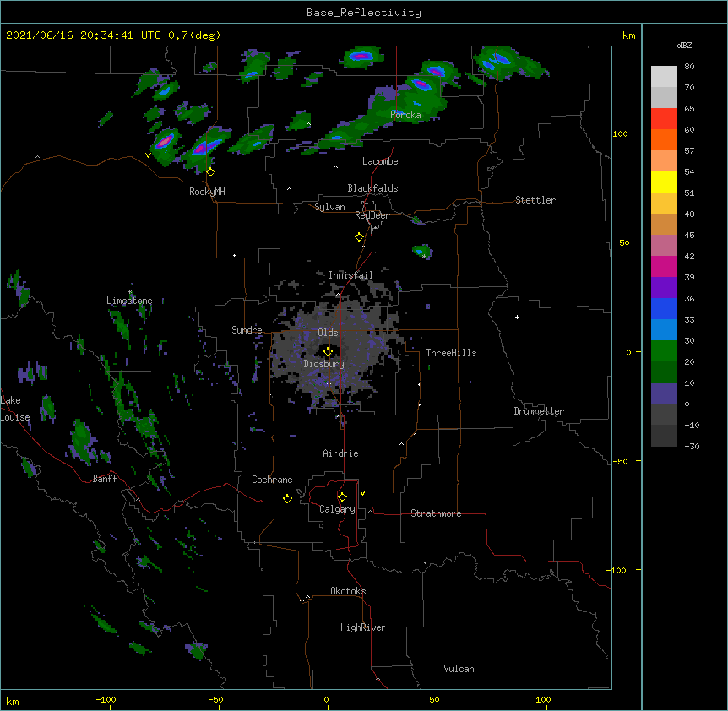Select the yellow diamond marker near Cochrane
The image size is (728, 711).
pyautogui.click(x=287, y=498)
